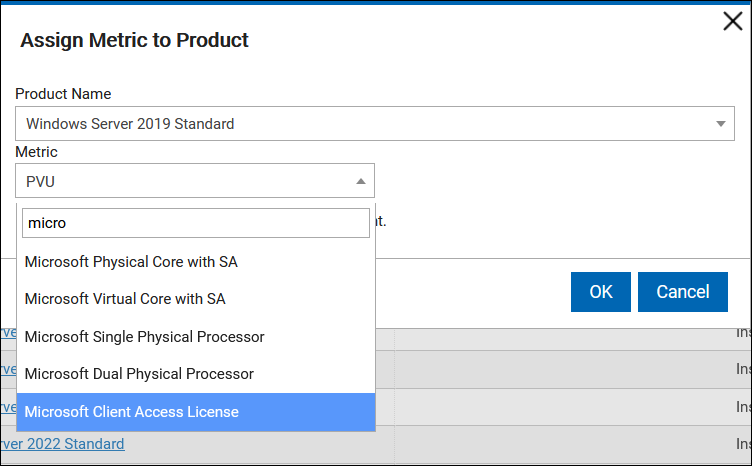
Task: Select Microsoft Virtual Core with SA
Action: (196, 299)
